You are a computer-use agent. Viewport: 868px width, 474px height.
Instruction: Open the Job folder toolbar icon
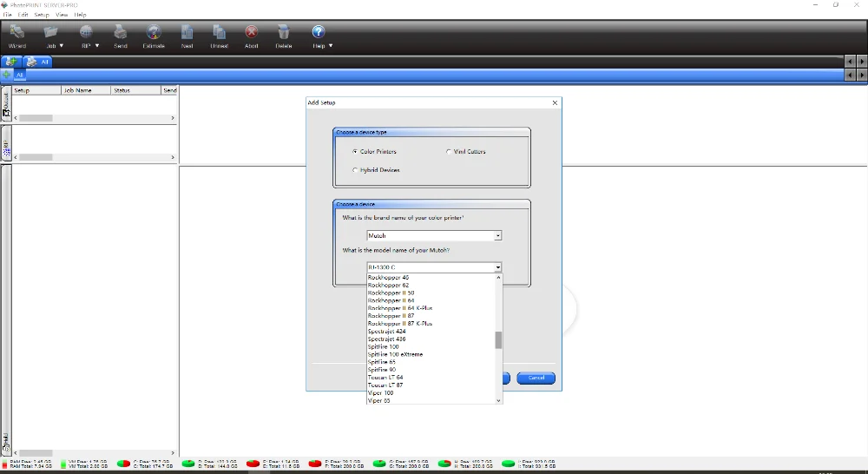51,32
